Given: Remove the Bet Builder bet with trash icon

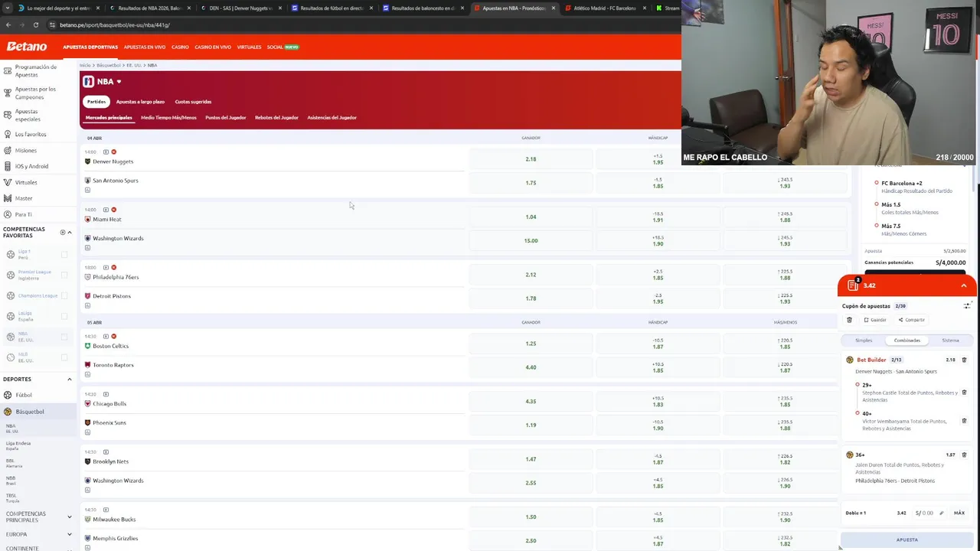Looking at the screenshot, I should pyautogui.click(x=964, y=360).
